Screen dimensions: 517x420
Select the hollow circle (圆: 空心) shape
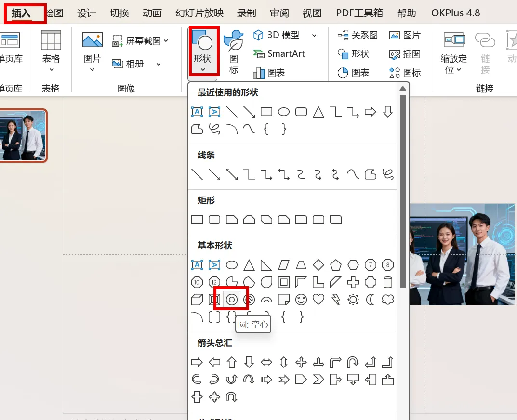pyautogui.click(x=231, y=299)
